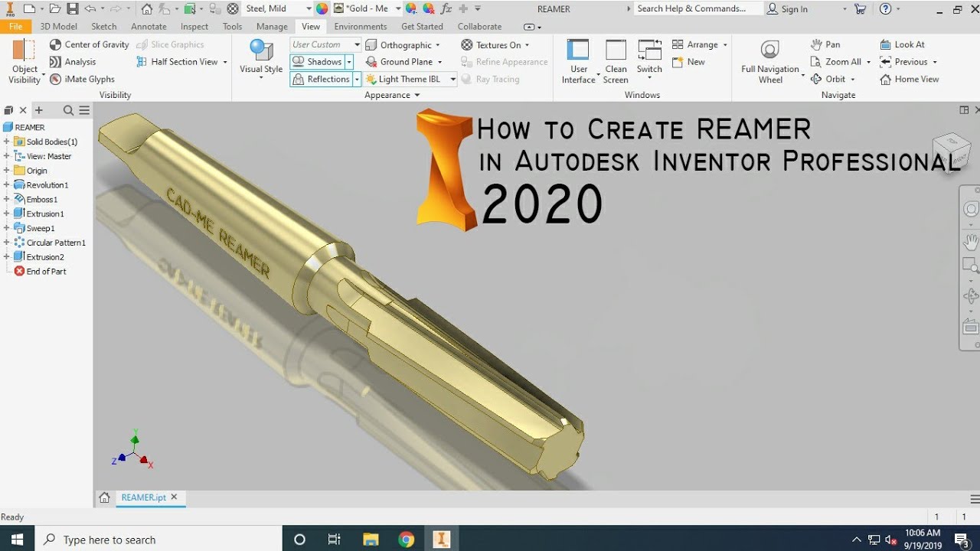Switch to Inspect tab

pyautogui.click(x=194, y=26)
